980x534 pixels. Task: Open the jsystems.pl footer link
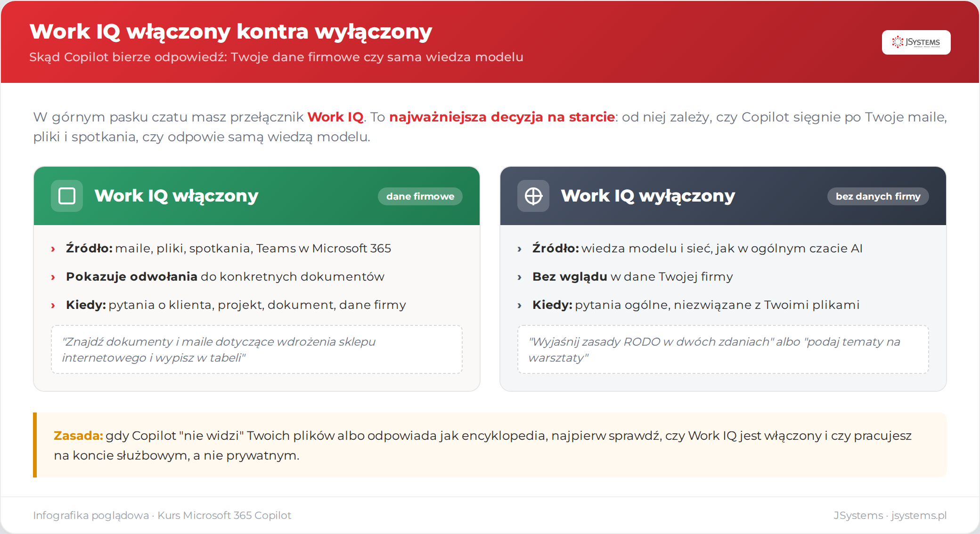click(x=918, y=515)
